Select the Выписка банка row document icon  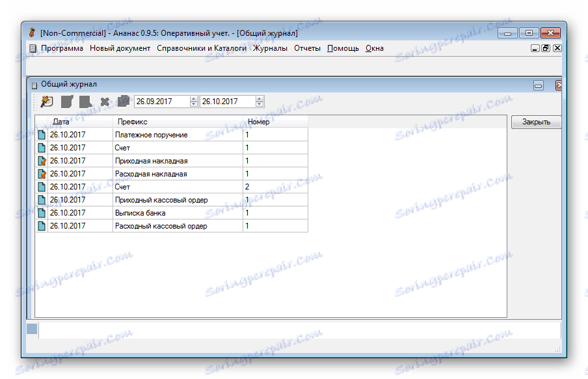[42, 213]
